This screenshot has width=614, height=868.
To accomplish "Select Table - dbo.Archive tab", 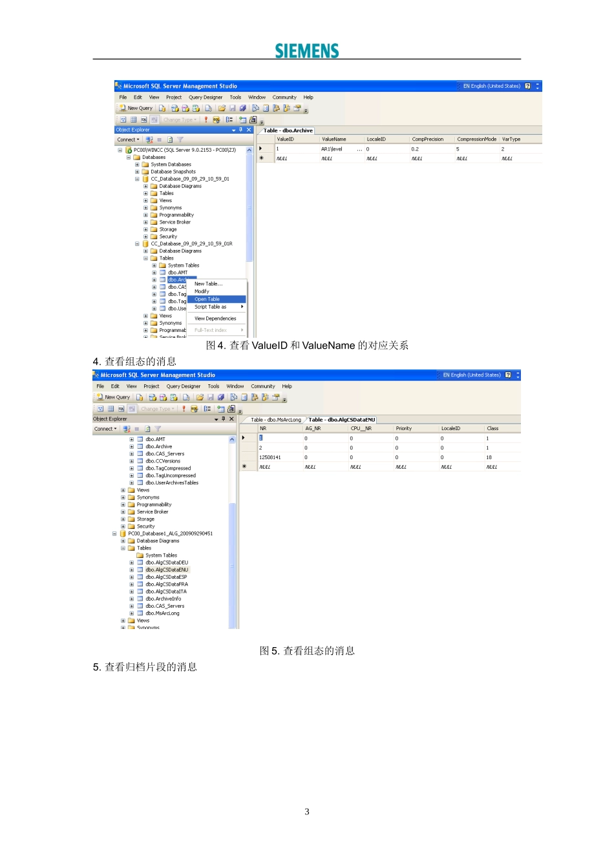I will pos(288,130).
